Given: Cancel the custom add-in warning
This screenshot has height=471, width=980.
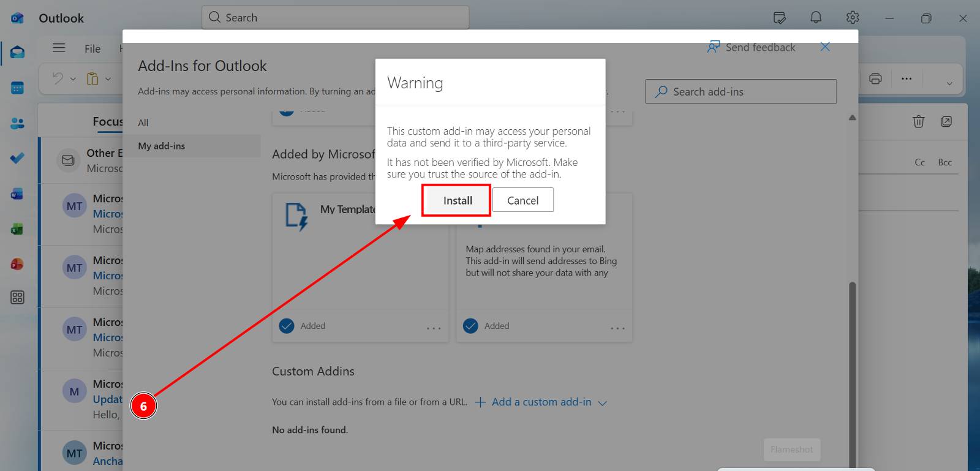Looking at the screenshot, I should click(522, 200).
